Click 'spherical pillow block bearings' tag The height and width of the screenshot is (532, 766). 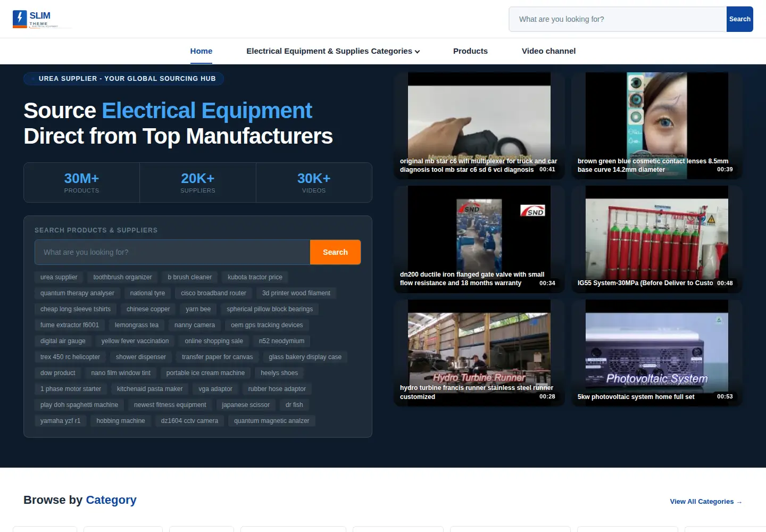(x=270, y=309)
